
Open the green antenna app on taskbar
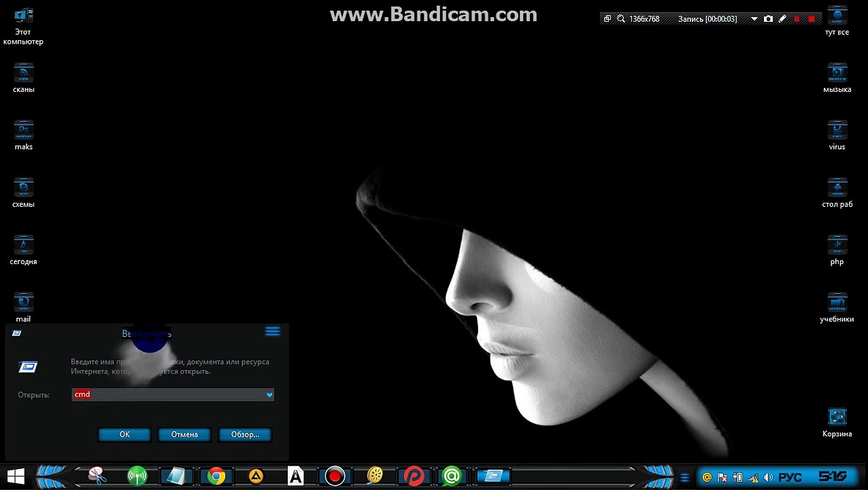137,476
